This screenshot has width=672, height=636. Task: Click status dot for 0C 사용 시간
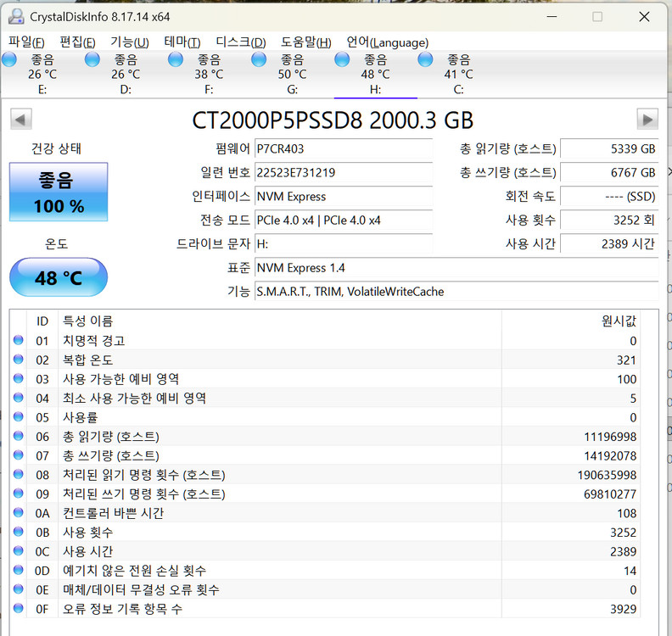click(18, 550)
